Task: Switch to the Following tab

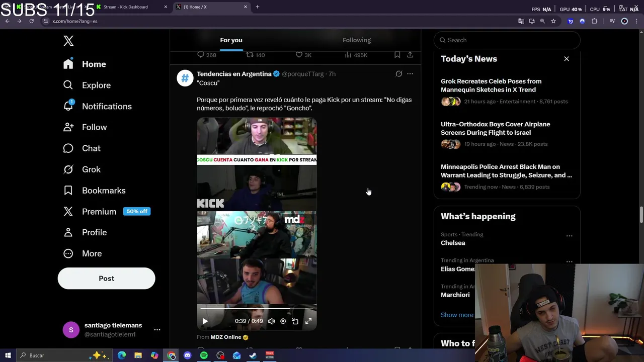Action: pyautogui.click(x=357, y=40)
